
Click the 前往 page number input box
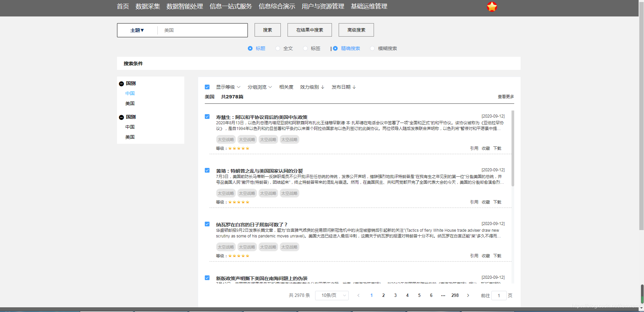pos(499,296)
